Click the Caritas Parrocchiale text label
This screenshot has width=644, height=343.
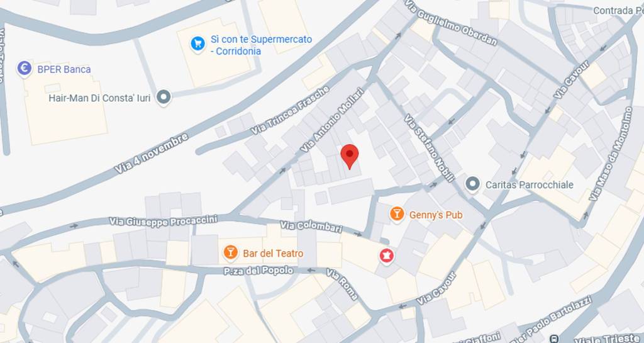coord(530,185)
